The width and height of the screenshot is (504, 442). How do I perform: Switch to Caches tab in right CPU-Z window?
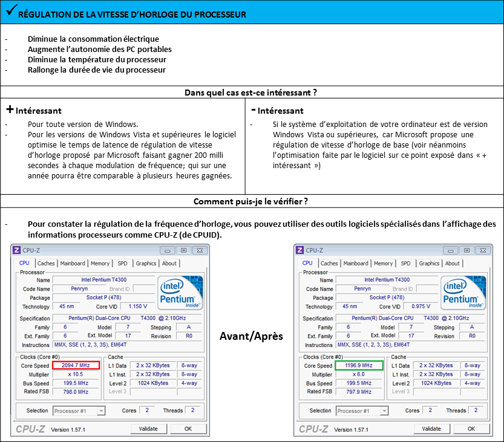coord(329,264)
